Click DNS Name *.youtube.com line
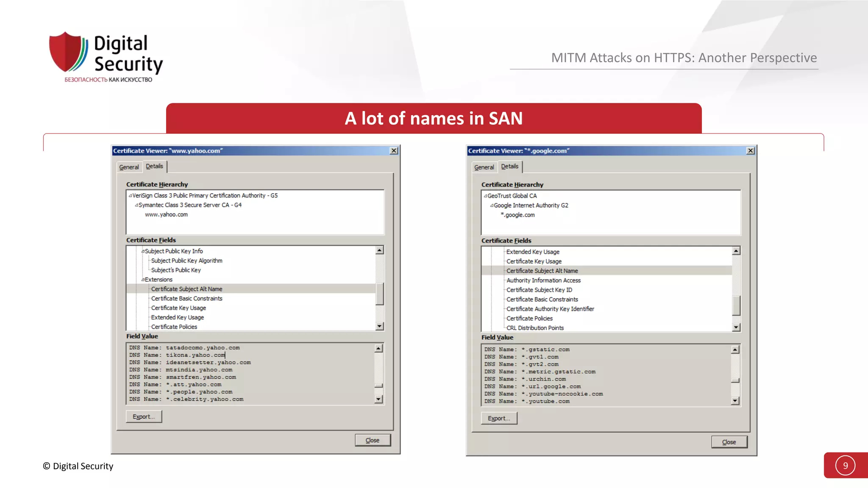Image resolution: width=868 pixels, height=488 pixels. [527, 401]
